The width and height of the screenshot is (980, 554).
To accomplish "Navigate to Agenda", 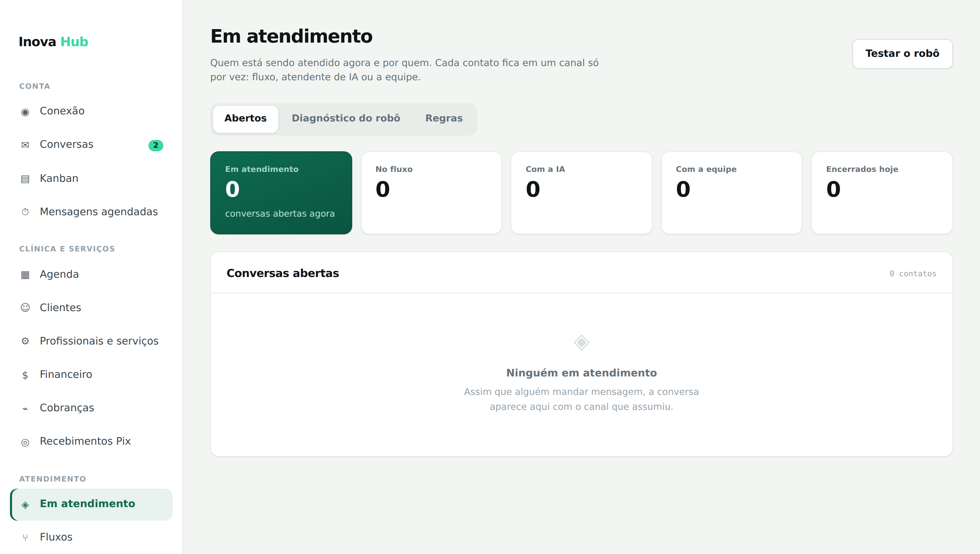I will [x=91, y=274].
